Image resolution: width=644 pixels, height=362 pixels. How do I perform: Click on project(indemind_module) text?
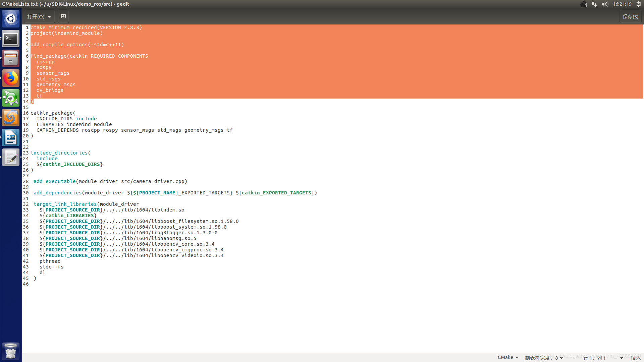tap(66, 33)
